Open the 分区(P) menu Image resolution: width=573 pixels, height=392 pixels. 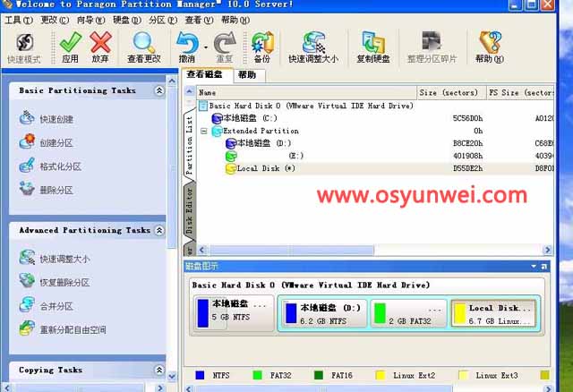tap(163, 20)
